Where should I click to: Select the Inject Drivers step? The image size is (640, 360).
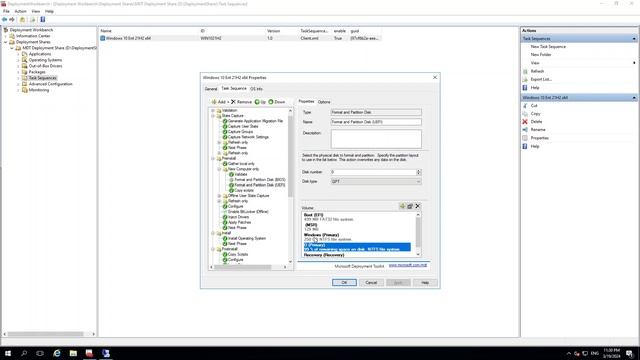(x=238, y=217)
